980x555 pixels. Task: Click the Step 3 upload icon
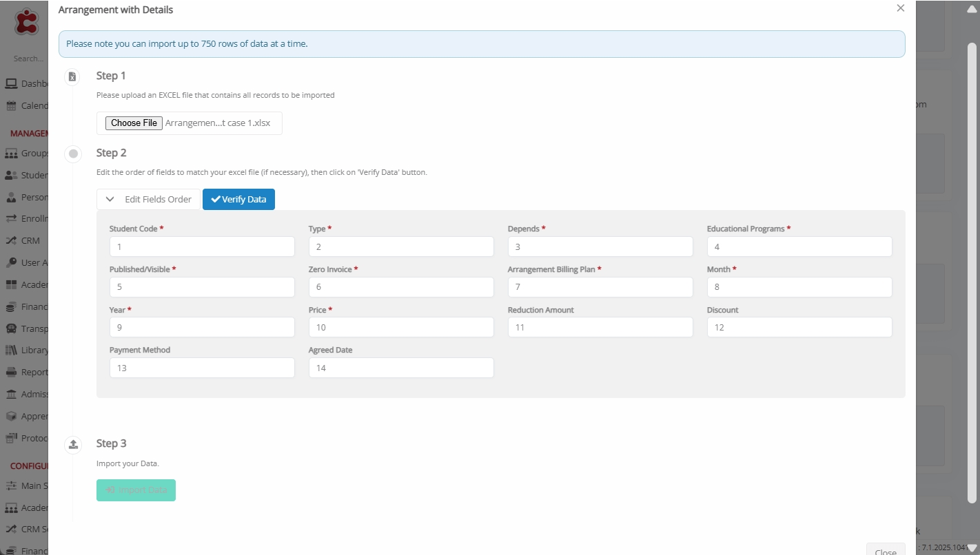72,445
